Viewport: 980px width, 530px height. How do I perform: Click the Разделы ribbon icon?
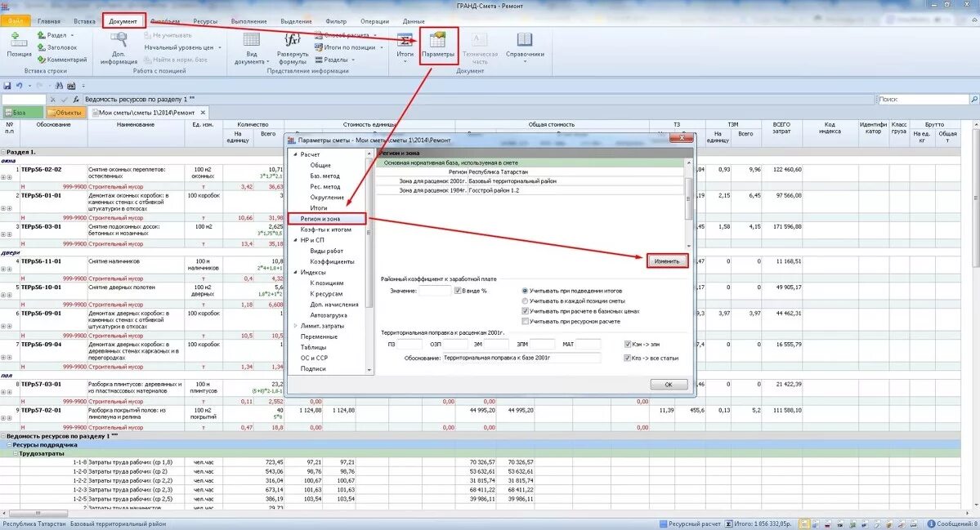(318, 60)
